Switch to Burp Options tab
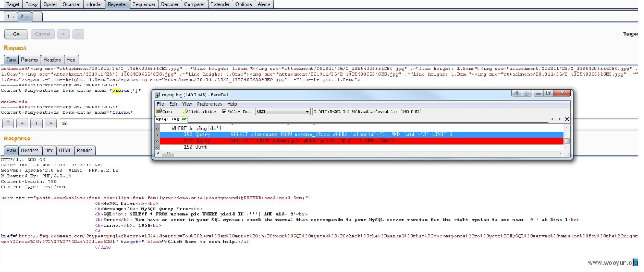 point(244,4)
